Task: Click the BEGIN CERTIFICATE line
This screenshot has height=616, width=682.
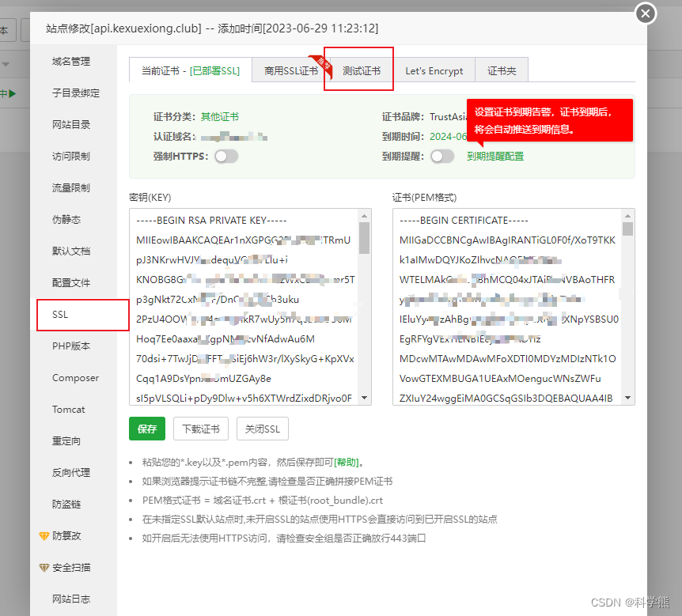Action: (464, 221)
